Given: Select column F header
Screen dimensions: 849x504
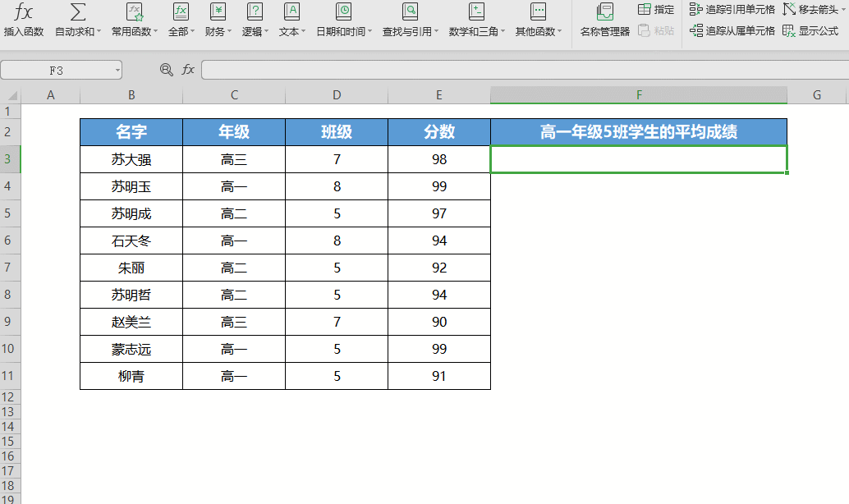Looking at the screenshot, I should click(639, 95).
